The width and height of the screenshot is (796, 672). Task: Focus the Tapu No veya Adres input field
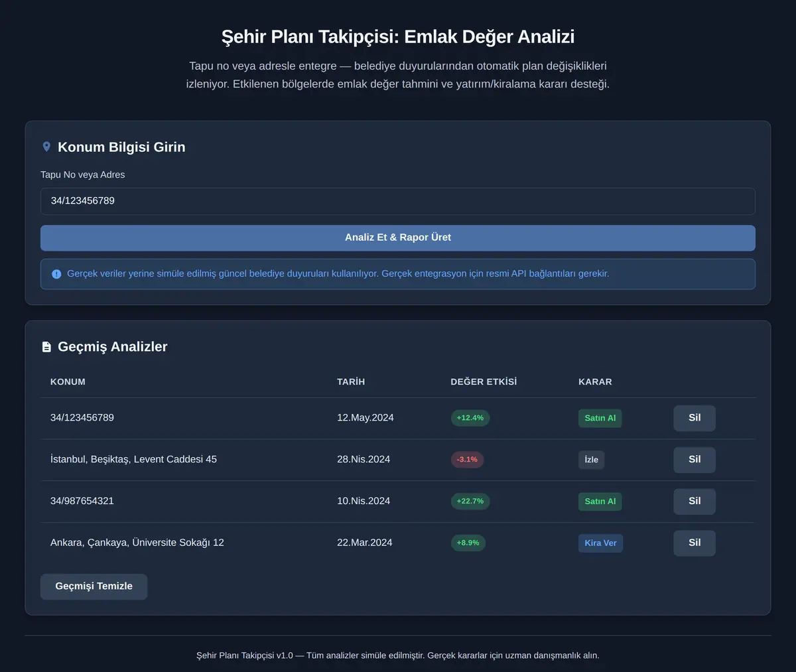click(x=398, y=201)
